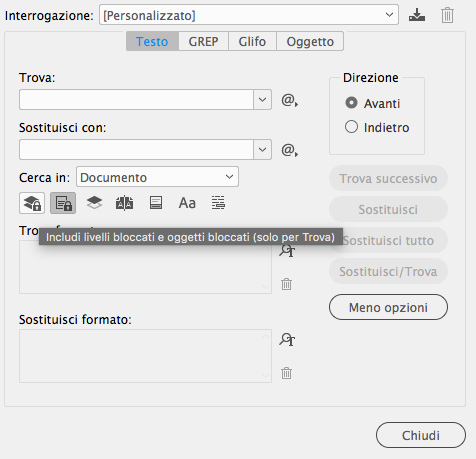Open the Interrogazione dropdown
Screen dimensions: 476x459
[x=249, y=15]
